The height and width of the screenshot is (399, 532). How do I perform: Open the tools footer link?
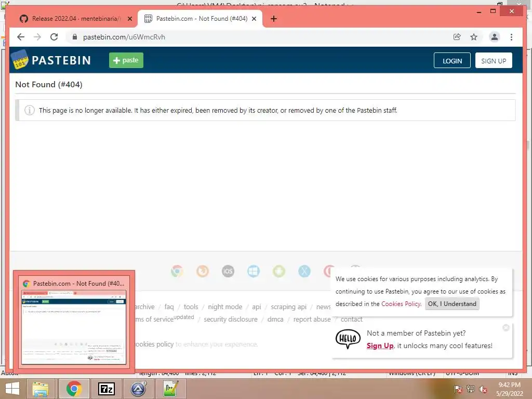tap(191, 307)
